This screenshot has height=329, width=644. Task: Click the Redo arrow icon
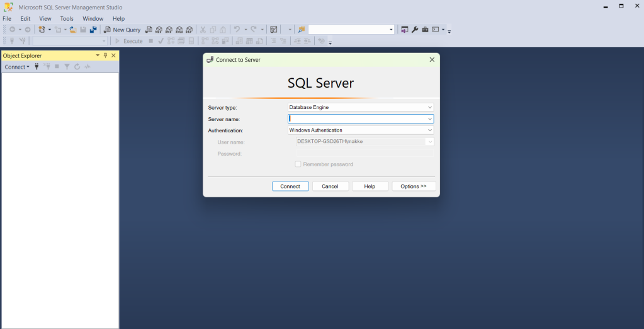[x=254, y=30]
